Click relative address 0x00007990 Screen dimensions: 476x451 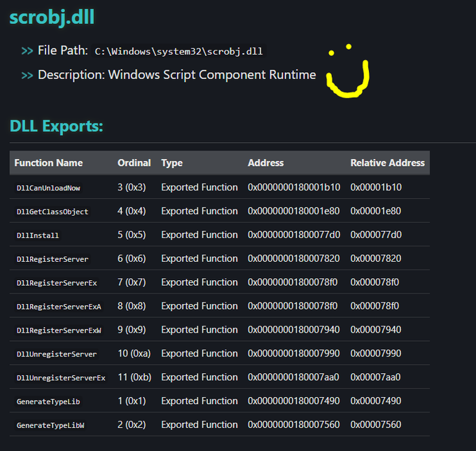pyautogui.click(x=376, y=353)
